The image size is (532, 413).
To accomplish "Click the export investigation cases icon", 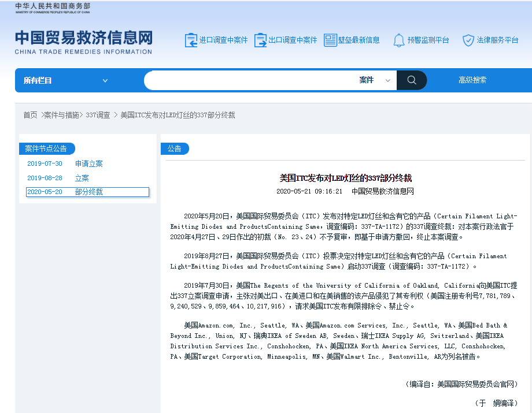I will (x=260, y=40).
